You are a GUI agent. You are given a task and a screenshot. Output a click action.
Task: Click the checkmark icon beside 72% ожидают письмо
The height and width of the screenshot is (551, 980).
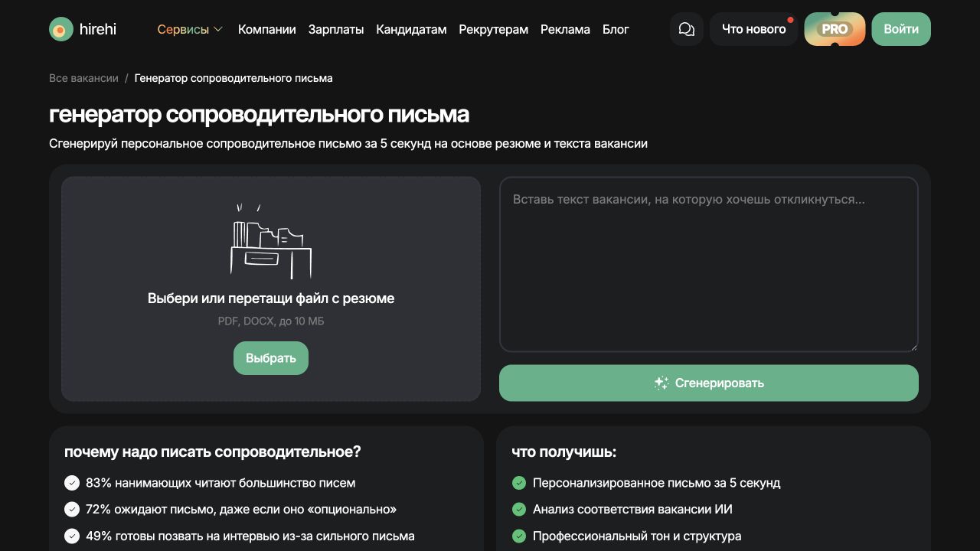click(72, 509)
